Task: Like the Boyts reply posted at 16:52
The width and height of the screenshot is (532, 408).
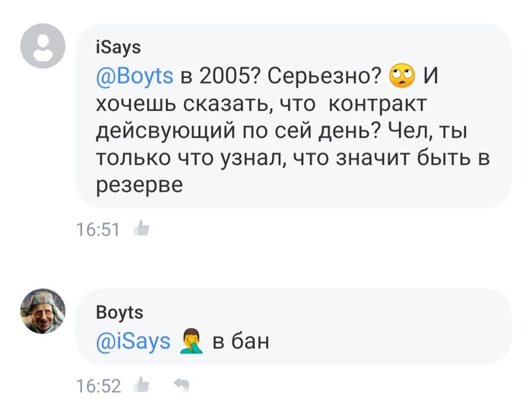Action: pos(141,386)
